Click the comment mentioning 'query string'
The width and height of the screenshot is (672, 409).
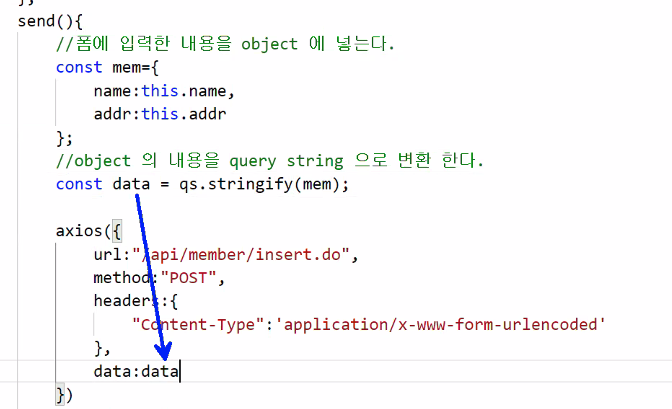pos(270,161)
